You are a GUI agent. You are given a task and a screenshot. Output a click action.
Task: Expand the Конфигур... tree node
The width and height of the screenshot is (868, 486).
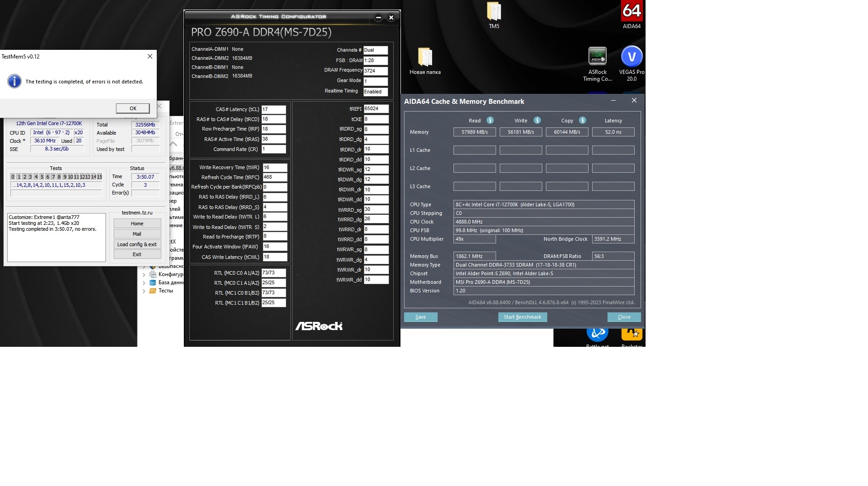click(x=144, y=274)
